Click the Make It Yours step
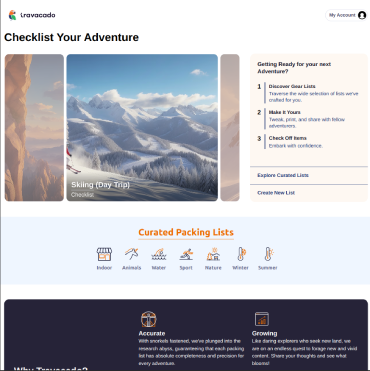Viewport: 370px width, 371px height. 285,112
